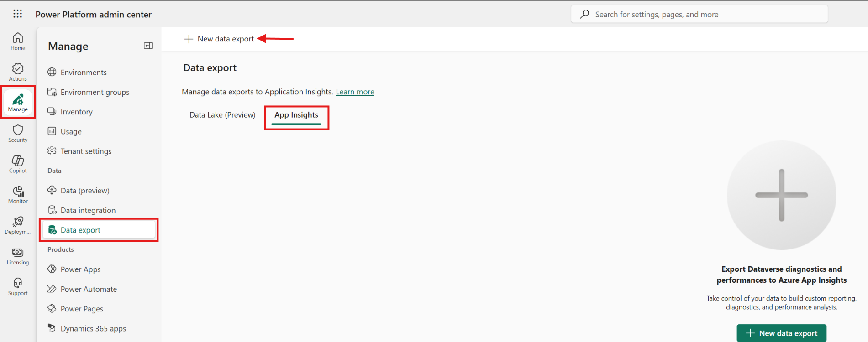Open Monitor in the left rail
Image resolution: width=868 pixels, height=342 pixels.
click(18, 195)
